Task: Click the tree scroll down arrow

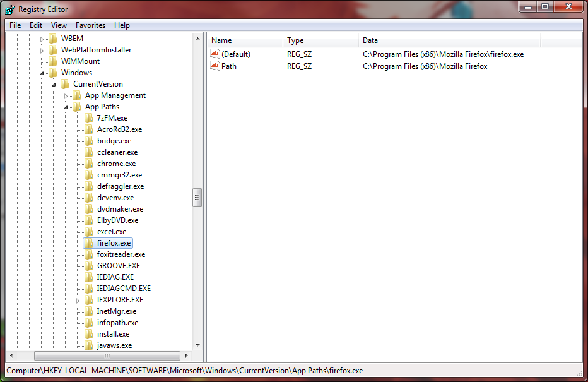Action: (197, 345)
